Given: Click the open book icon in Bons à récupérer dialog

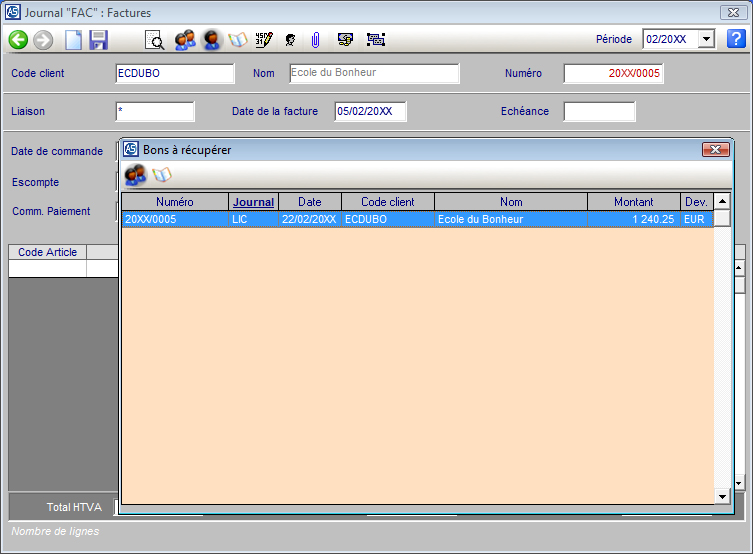Looking at the screenshot, I should click(161, 175).
